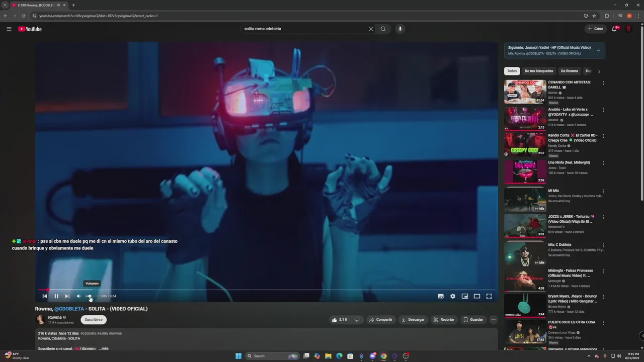
Task: Go back in the browser
Action: (x=6, y=16)
